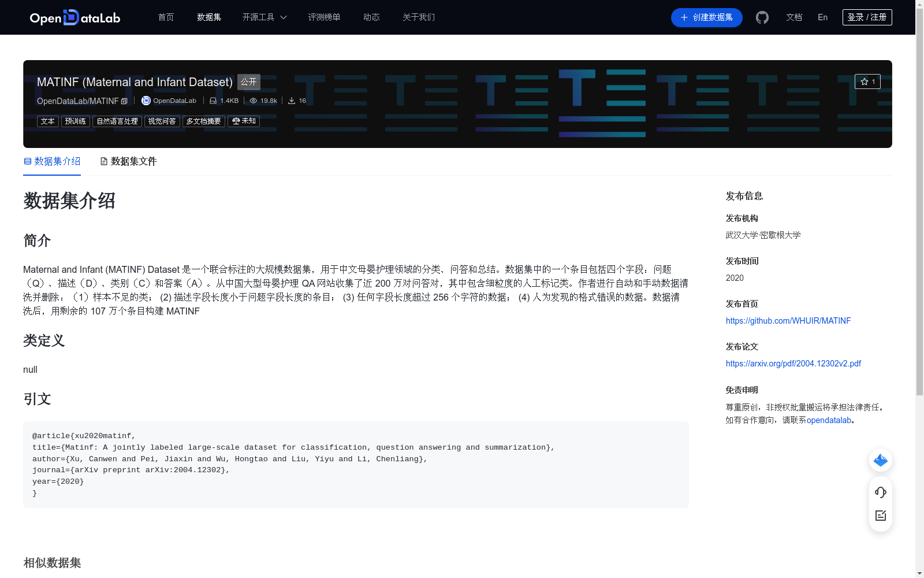The width and height of the screenshot is (924, 578).
Task: Click the 公开 visibility badge
Action: tap(249, 82)
